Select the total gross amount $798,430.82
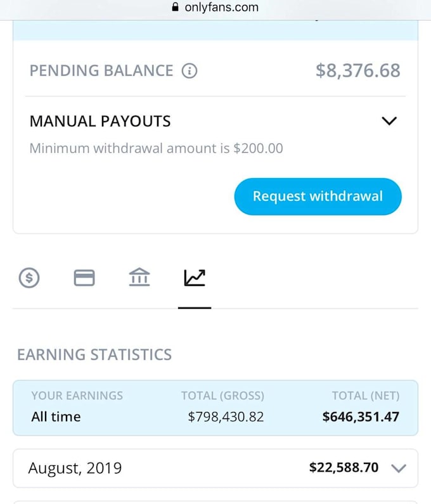 (226, 417)
